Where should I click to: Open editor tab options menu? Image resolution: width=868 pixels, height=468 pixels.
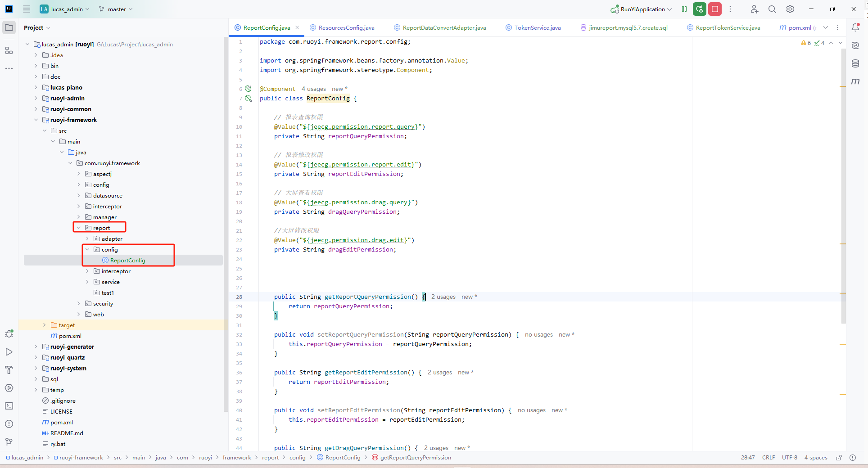pyautogui.click(x=837, y=27)
